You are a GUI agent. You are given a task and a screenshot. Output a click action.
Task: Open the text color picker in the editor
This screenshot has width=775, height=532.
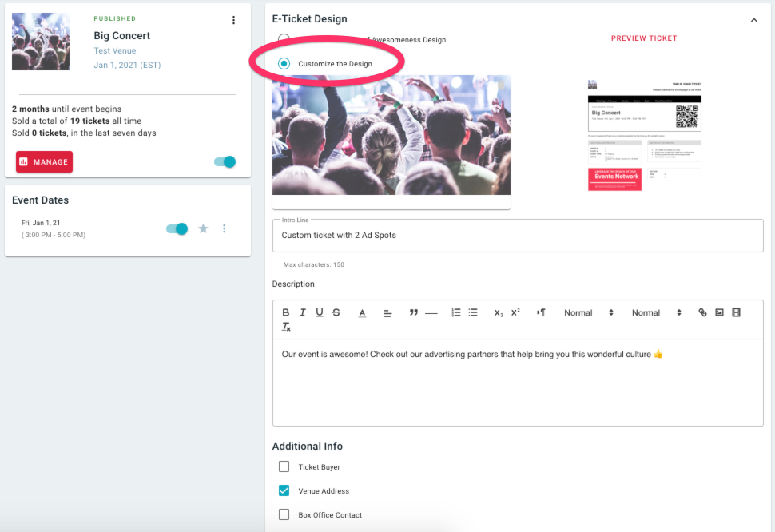[x=361, y=312]
